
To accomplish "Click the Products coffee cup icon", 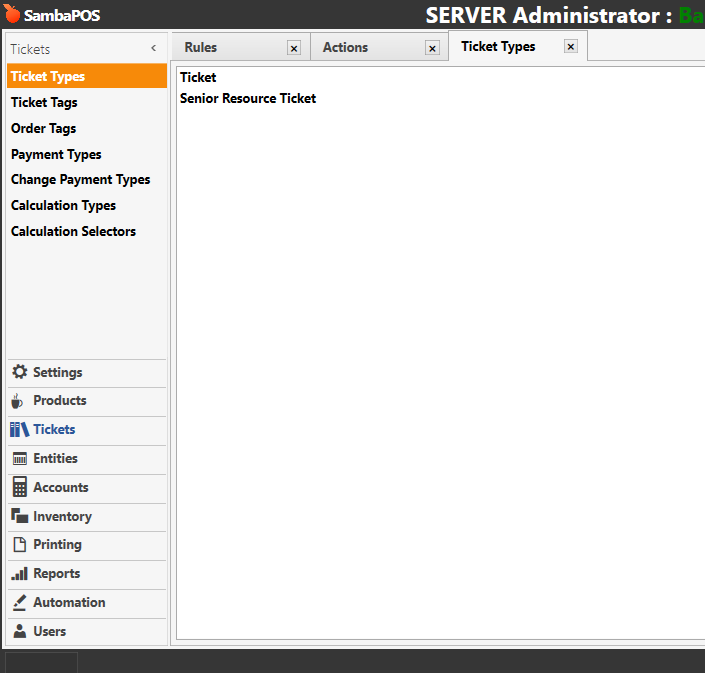I will [17, 401].
